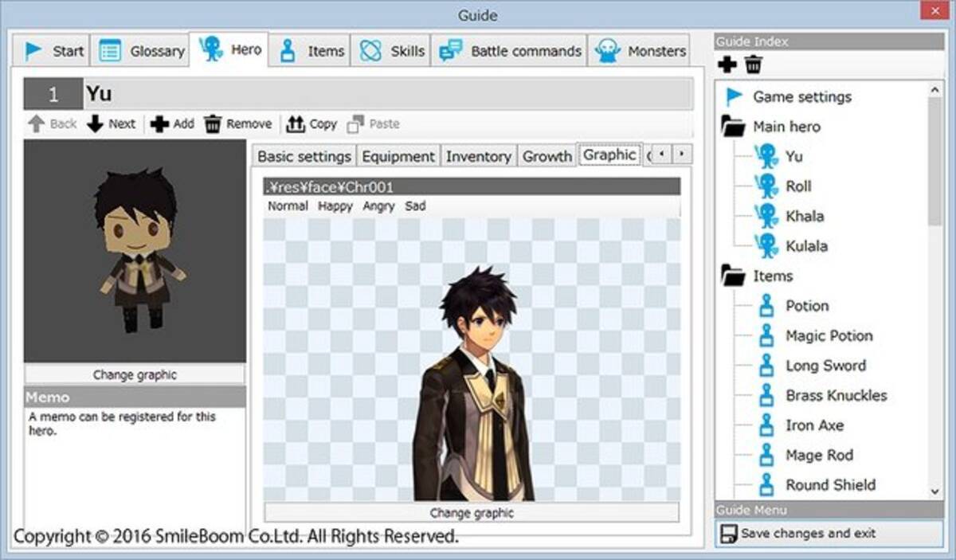Click the trash icon in Guide Index
The width and height of the screenshot is (956, 560).
(753, 65)
